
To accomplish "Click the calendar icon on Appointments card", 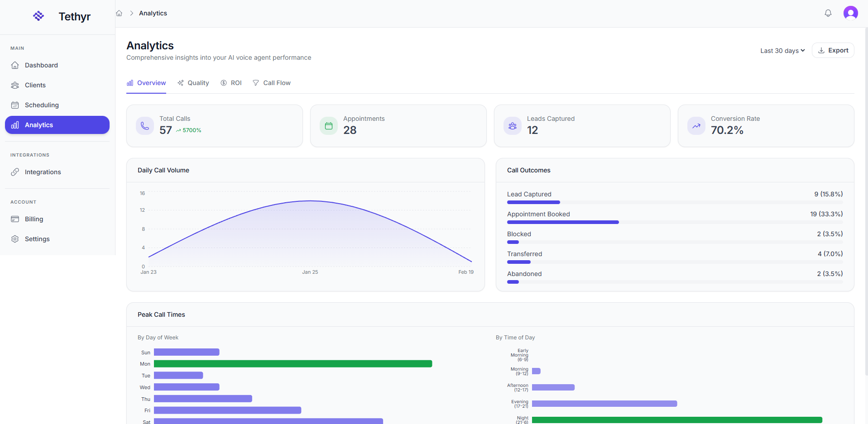I will pos(328,126).
